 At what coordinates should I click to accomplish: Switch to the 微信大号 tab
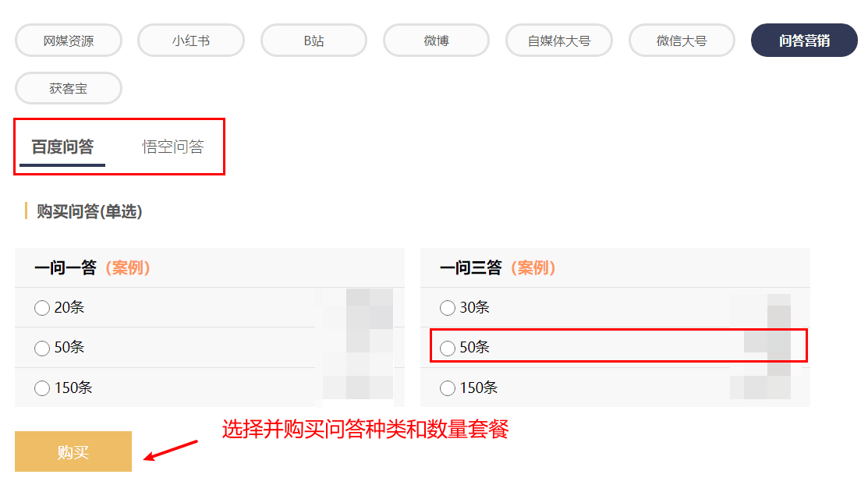pos(682,41)
